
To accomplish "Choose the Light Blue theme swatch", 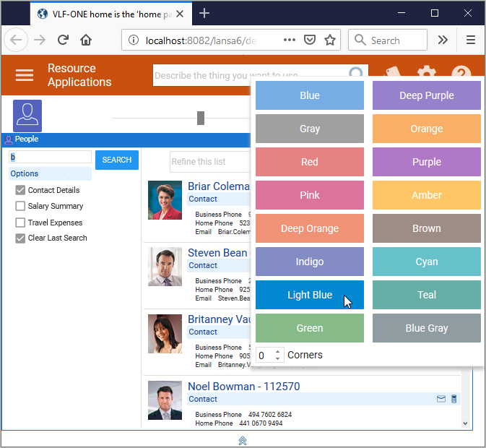I will (x=310, y=295).
